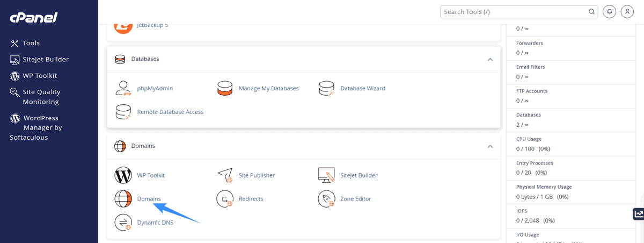The image size is (644, 243).
Task: Open Tools in the sidebar
Action: click(x=31, y=43)
